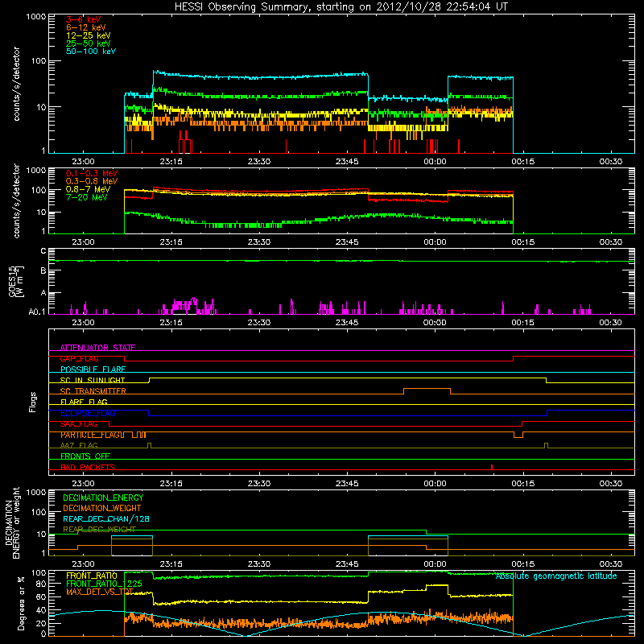Select the green 7-20 MeV legend label

87,197
